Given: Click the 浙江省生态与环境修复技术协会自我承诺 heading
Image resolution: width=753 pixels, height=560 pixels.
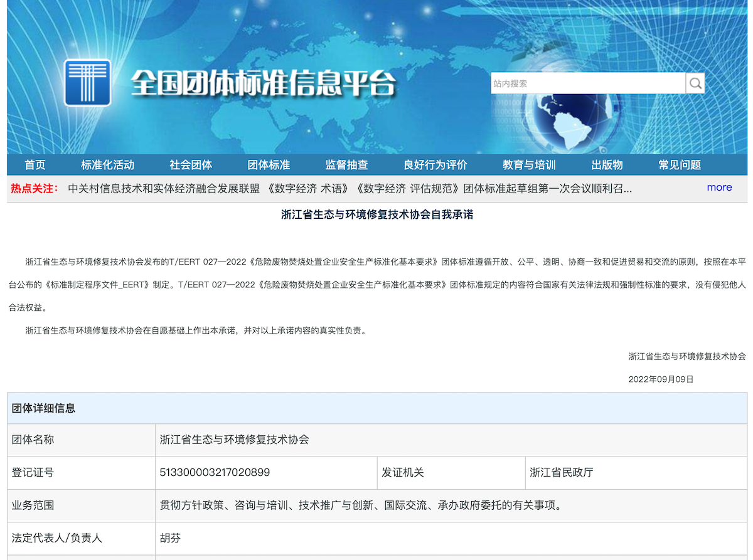Looking at the screenshot, I should (377, 214).
